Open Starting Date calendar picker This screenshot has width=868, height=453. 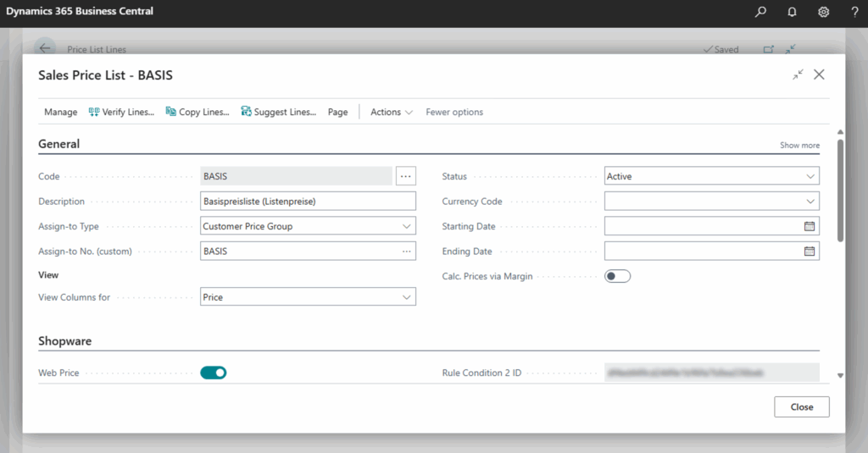[810, 226]
